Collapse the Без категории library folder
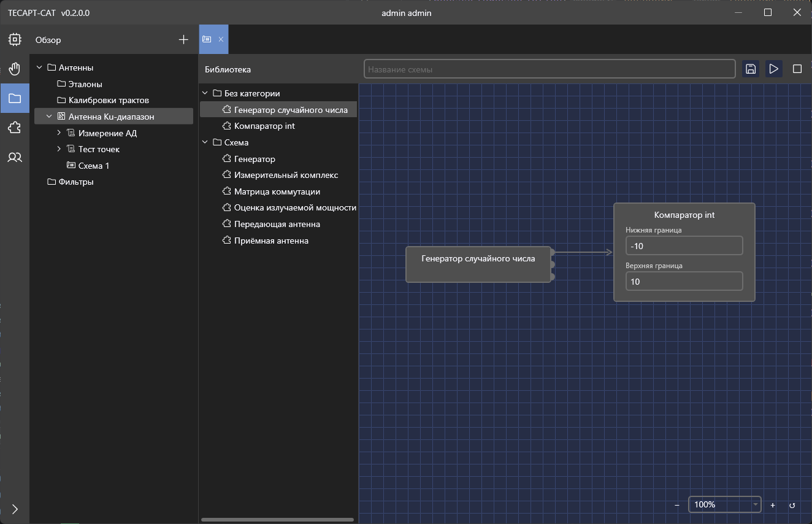Image resolution: width=812 pixels, height=524 pixels. [x=205, y=93]
